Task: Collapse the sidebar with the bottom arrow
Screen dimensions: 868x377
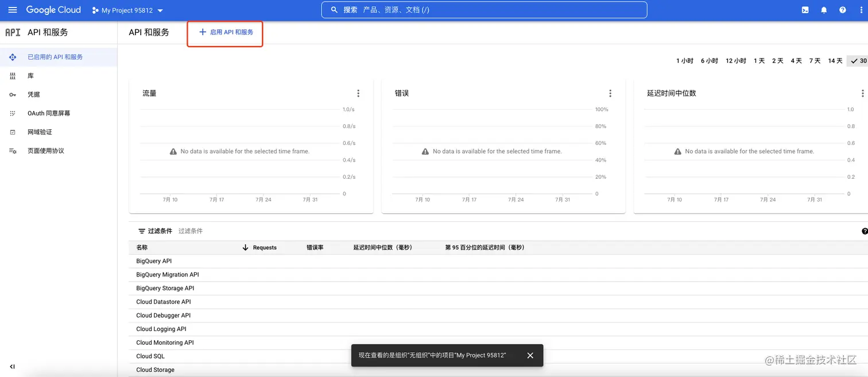Action: click(12, 367)
